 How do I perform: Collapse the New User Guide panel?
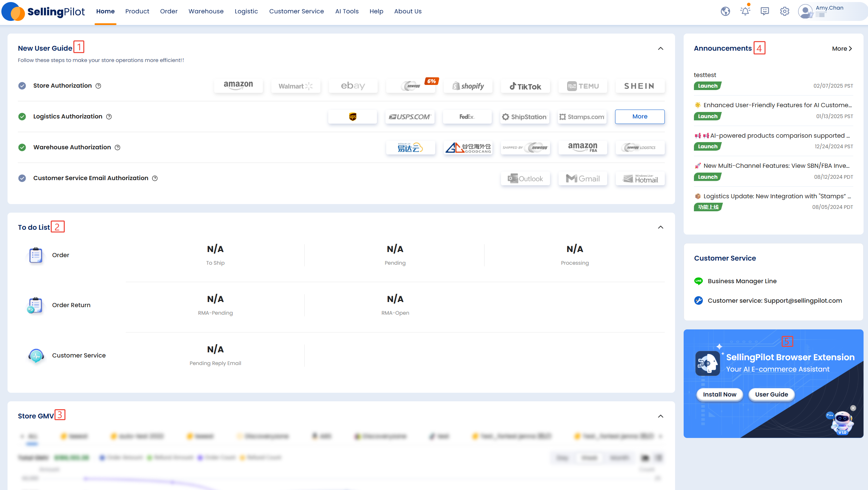(x=661, y=49)
